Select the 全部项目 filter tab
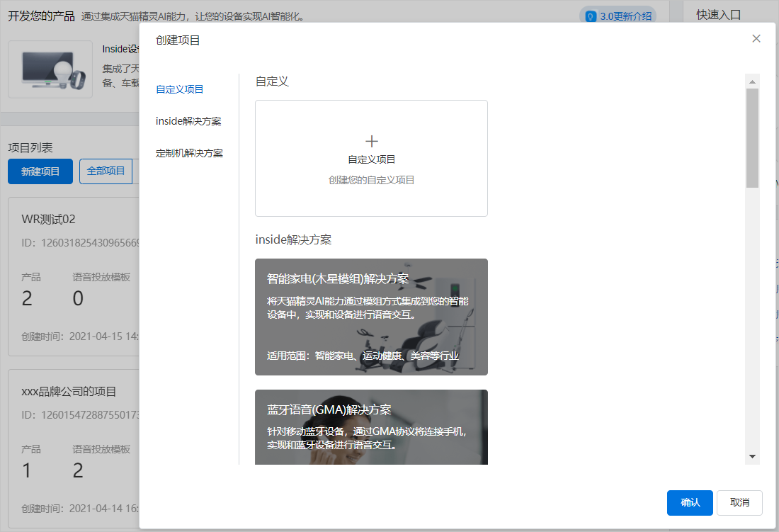Screen dimensions: 779x532 click(106, 171)
